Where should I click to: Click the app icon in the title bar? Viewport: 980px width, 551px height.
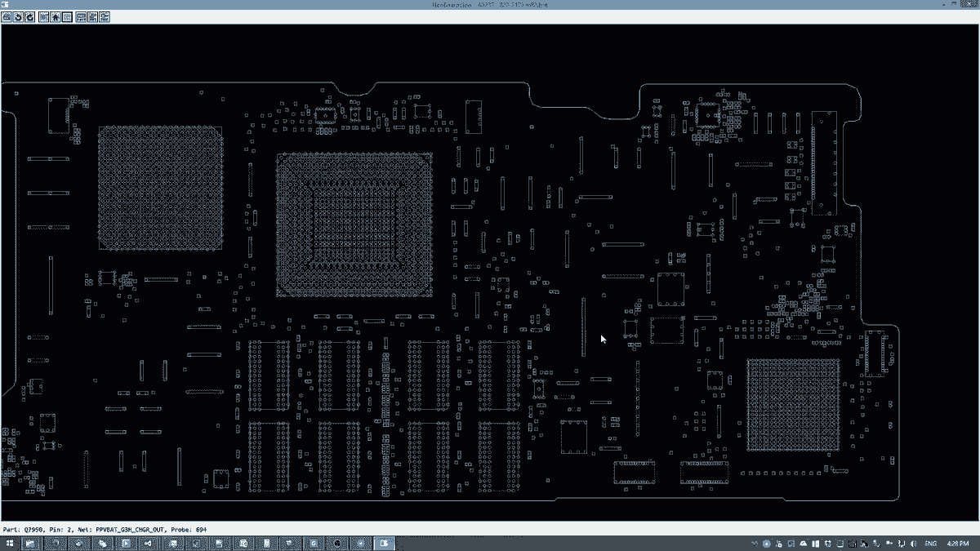click(x=5, y=5)
